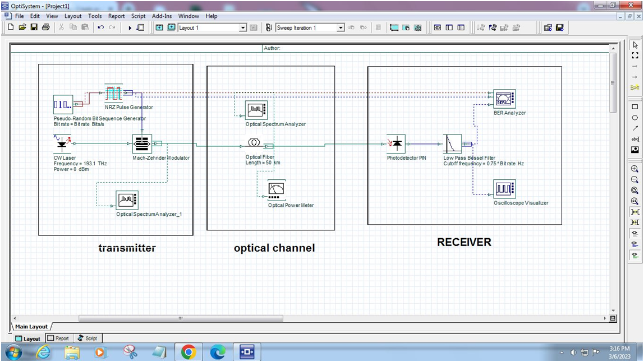Select the text label abc tool
Viewport: 644px width, 362px height.
point(634,139)
